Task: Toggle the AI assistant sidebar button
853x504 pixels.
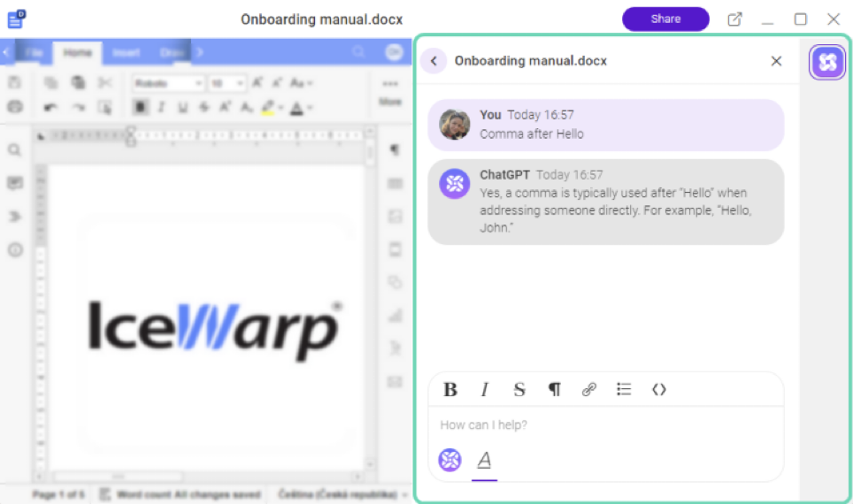Action: [826, 62]
